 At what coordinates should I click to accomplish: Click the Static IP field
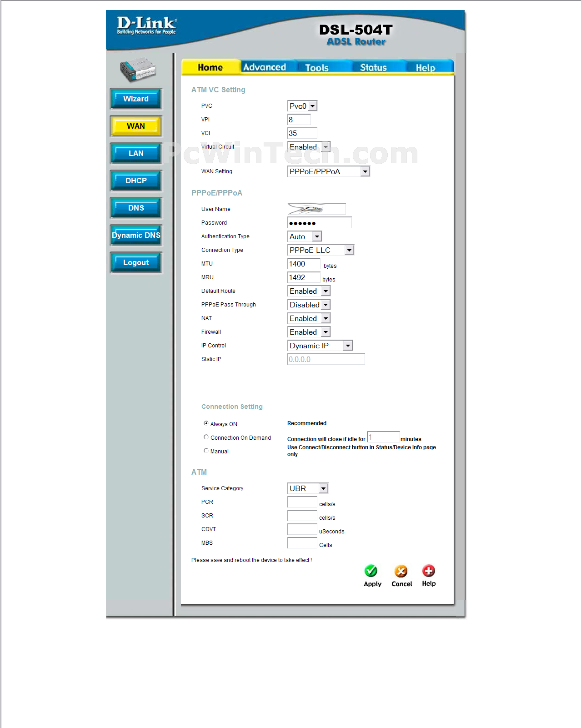coord(326,359)
